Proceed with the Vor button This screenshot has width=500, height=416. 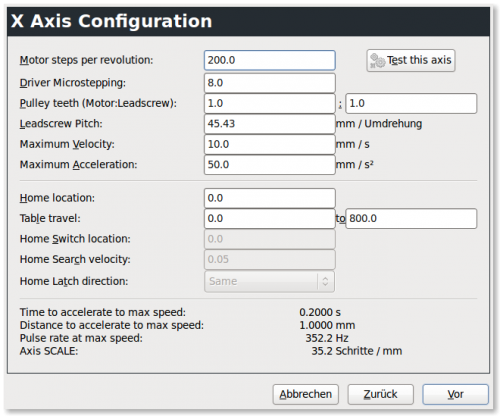pyautogui.click(x=456, y=394)
